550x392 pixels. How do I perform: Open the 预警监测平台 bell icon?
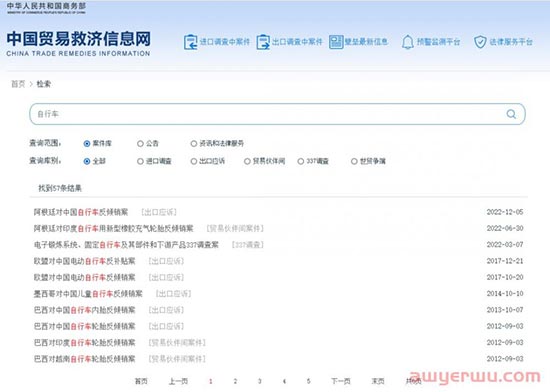pyautogui.click(x=408, y=42)
